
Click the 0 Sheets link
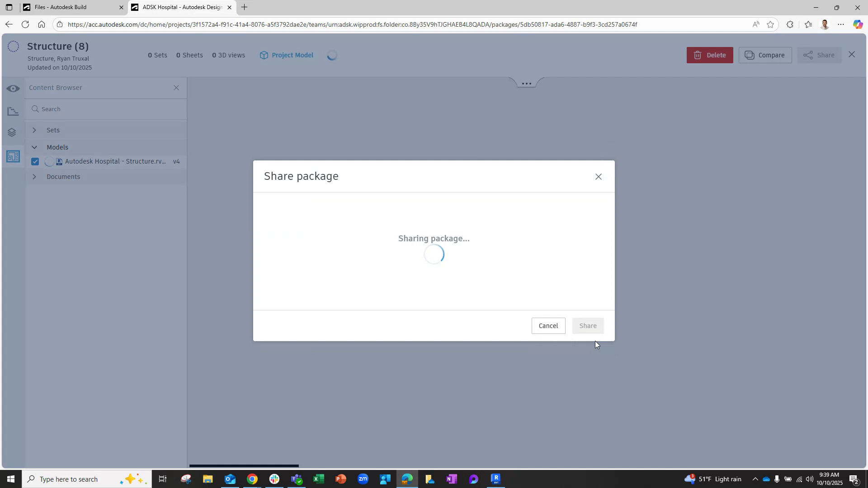(189, 55)
